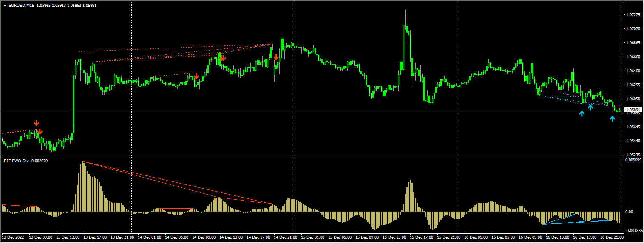This screenshot has width=644, height=243.
Task: Click price axis label 1.06050
Action: [633, 99]
